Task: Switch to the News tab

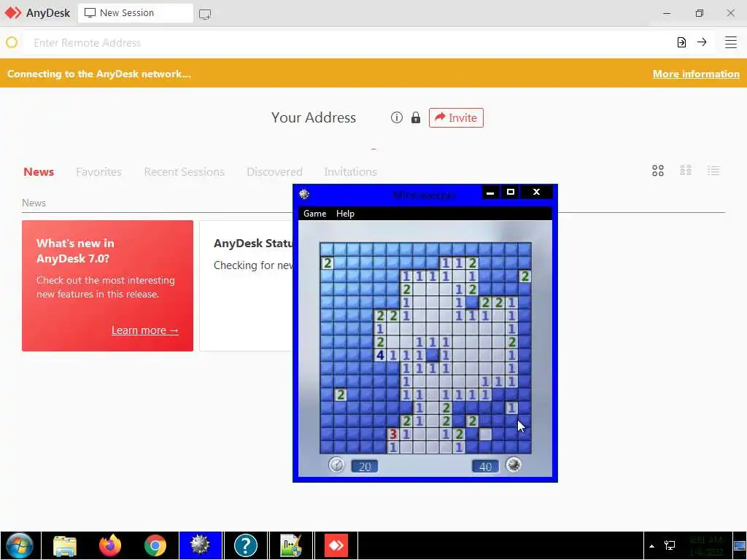Action: (x=39, y=171)
